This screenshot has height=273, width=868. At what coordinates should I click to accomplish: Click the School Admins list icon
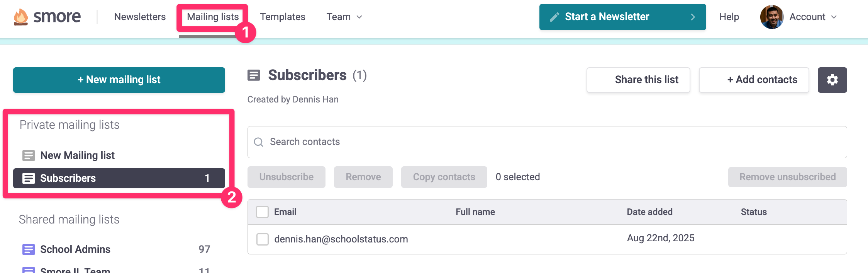[x=29, y=249]
